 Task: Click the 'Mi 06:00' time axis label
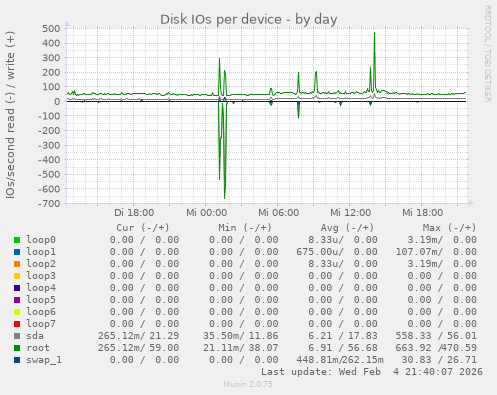278,213
